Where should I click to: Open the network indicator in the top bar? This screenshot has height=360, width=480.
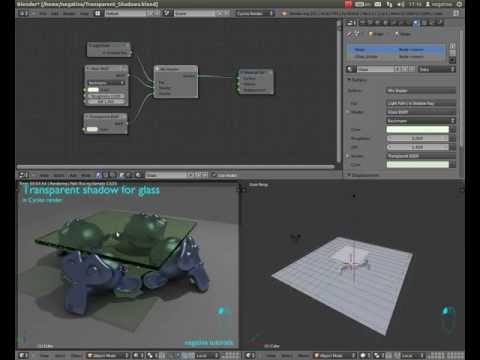[389, 4]
